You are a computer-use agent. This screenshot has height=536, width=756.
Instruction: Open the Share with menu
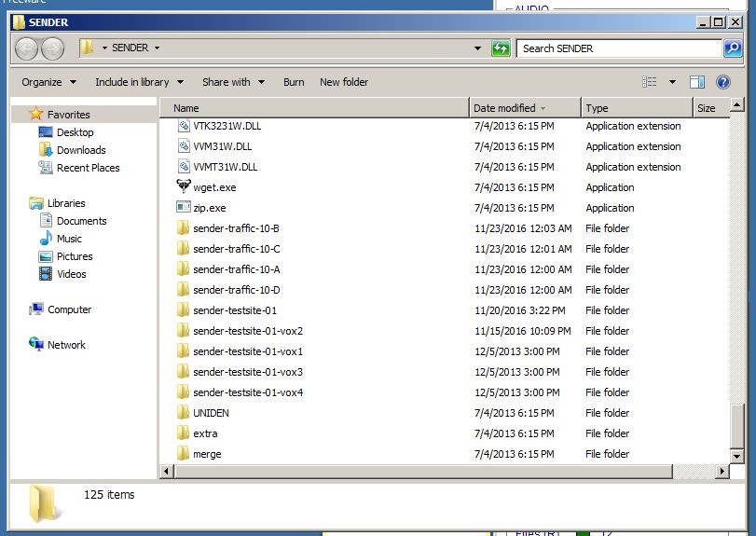tap(233, 82)
